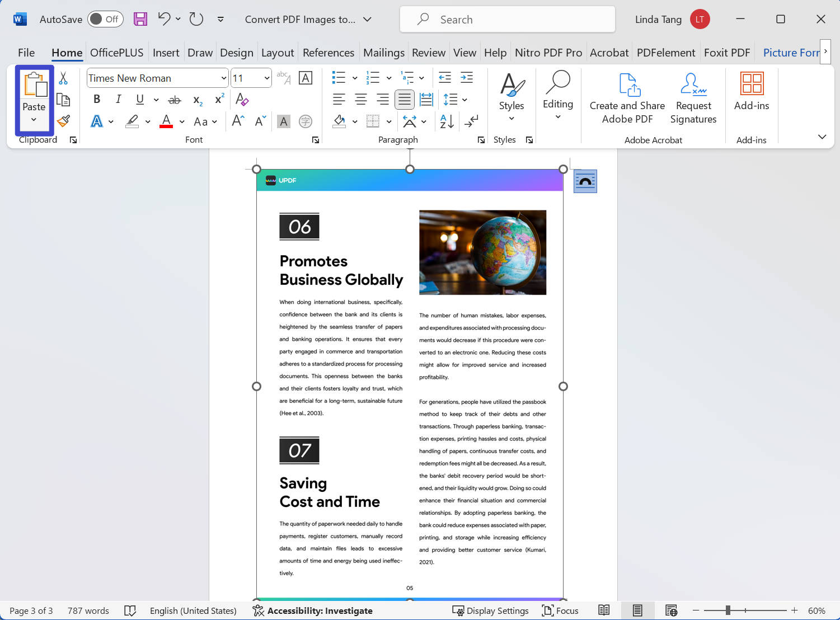Click Accessibility: Investigate in status bar
This screenshot has height=620, width=840.
click(312, 610)
